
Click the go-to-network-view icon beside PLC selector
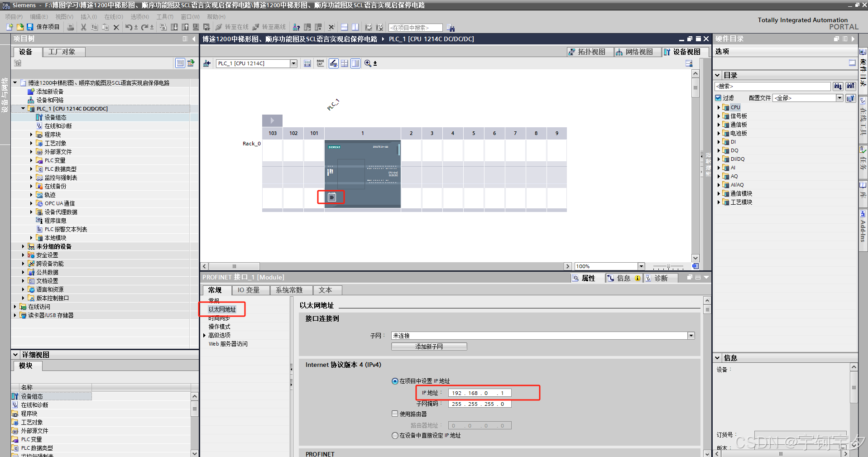click(207, 63)
